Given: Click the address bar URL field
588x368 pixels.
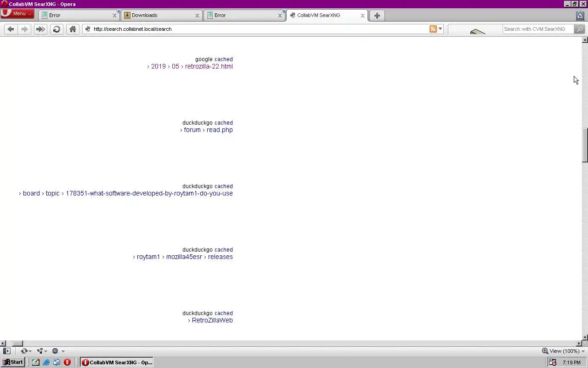Looking at the screenshot, I should (260, 29).
